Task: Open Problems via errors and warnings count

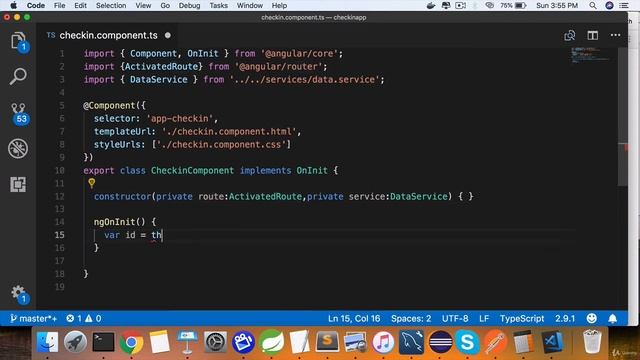Action: (x=84, y=318)
